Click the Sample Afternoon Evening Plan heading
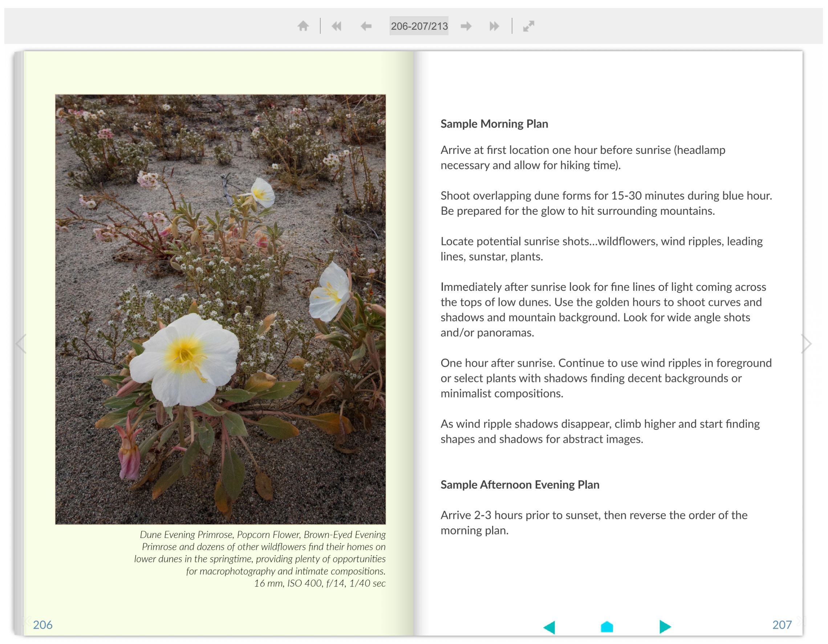828x644 pixels. pyautogui.click(x=520, y=485)
